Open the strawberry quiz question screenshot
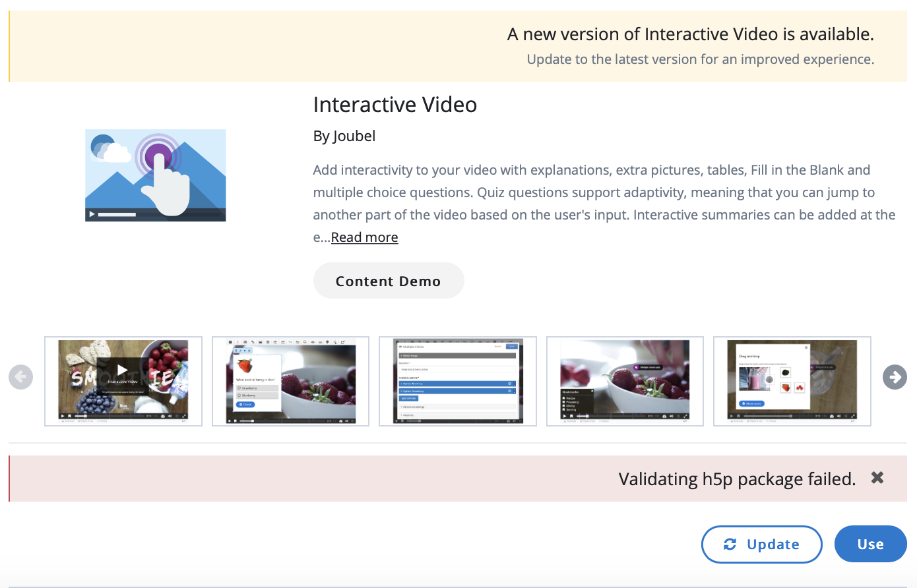 290,381
